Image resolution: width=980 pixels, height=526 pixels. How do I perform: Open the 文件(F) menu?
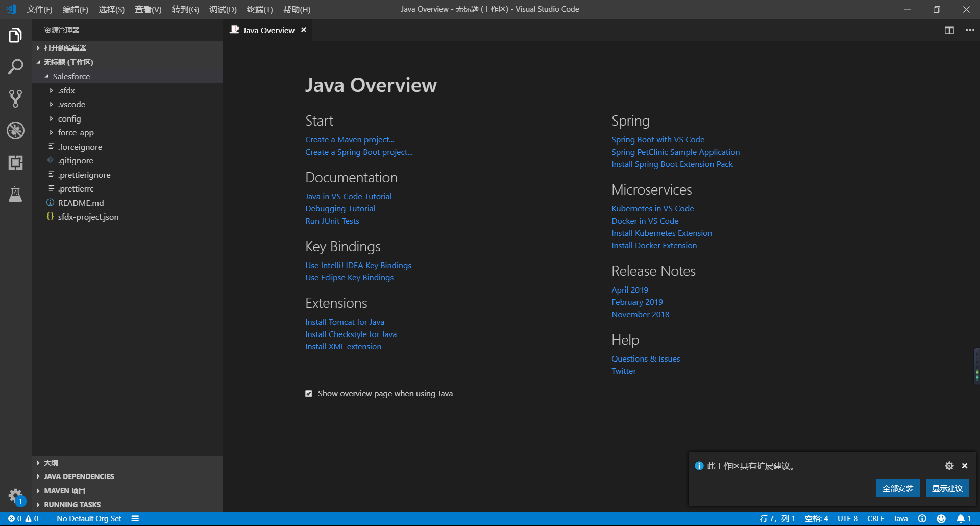pyautogui.click(x=39, y=9)
